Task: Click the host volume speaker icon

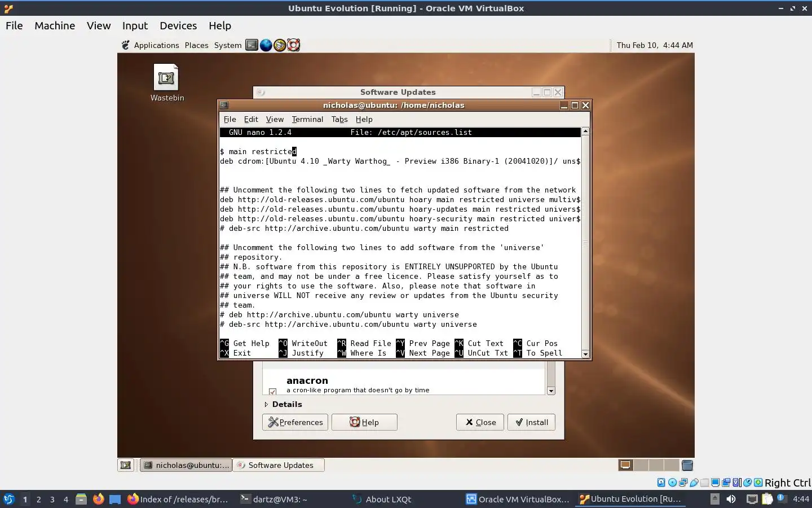Action: click(731, 499)
